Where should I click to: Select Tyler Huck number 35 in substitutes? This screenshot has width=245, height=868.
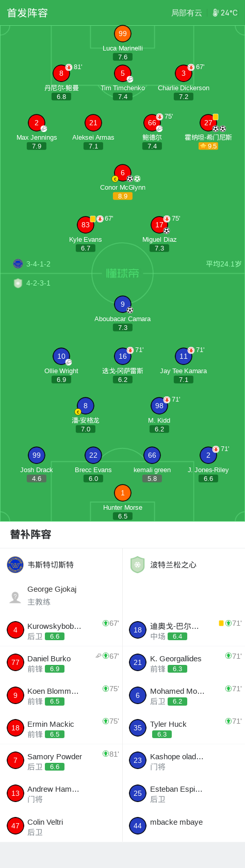tap(184, 728)
